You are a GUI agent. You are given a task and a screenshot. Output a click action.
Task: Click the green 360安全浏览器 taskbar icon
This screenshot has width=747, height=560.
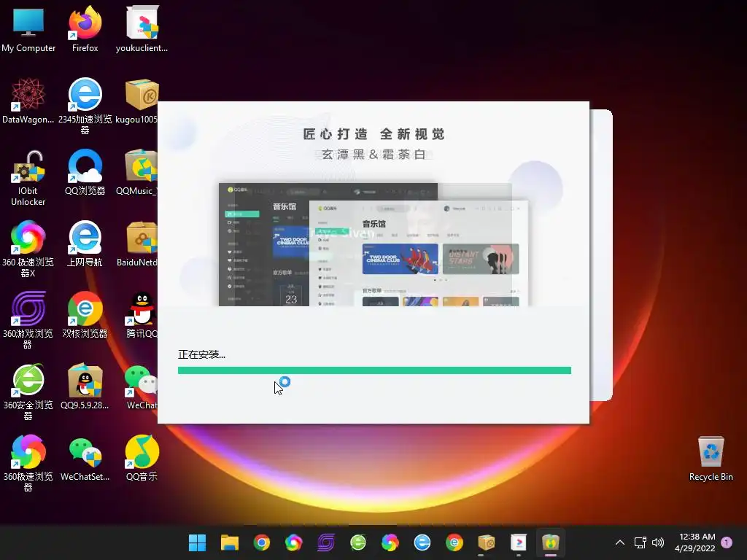click(357, 542)
